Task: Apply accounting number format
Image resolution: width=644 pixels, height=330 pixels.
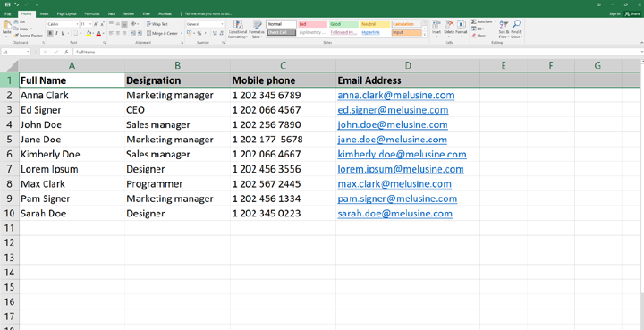Action: click(x=190, y=33)
